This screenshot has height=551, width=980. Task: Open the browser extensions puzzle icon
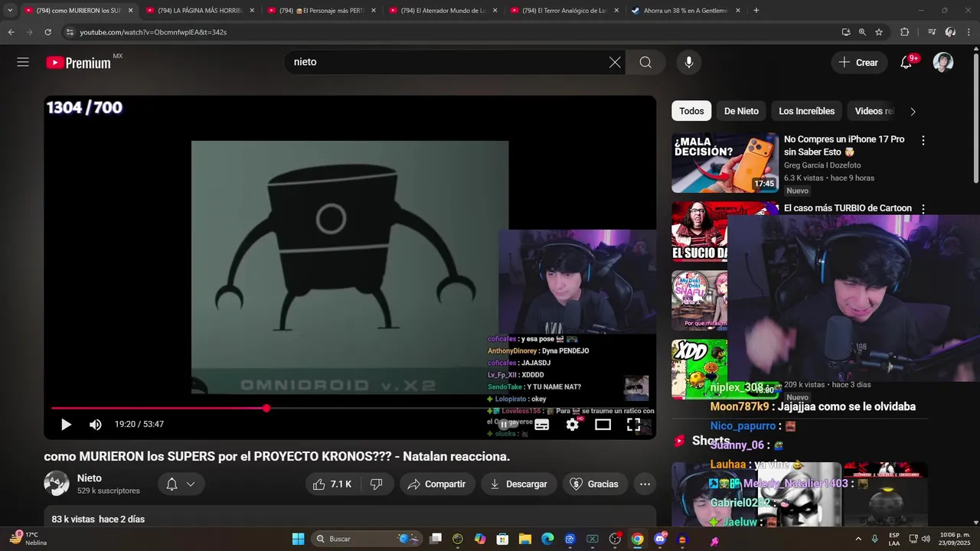904,32
